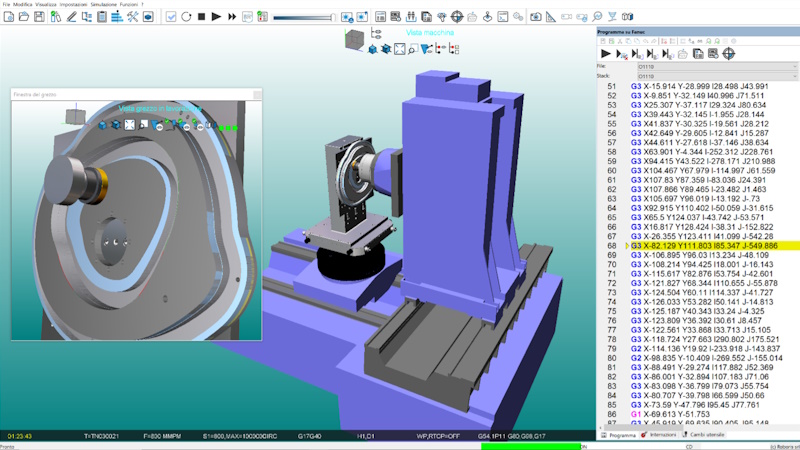Switch to the Programma tab
The height and width of the screenshot is (450, 800).
pyautogui.click(x=619, y=436)
